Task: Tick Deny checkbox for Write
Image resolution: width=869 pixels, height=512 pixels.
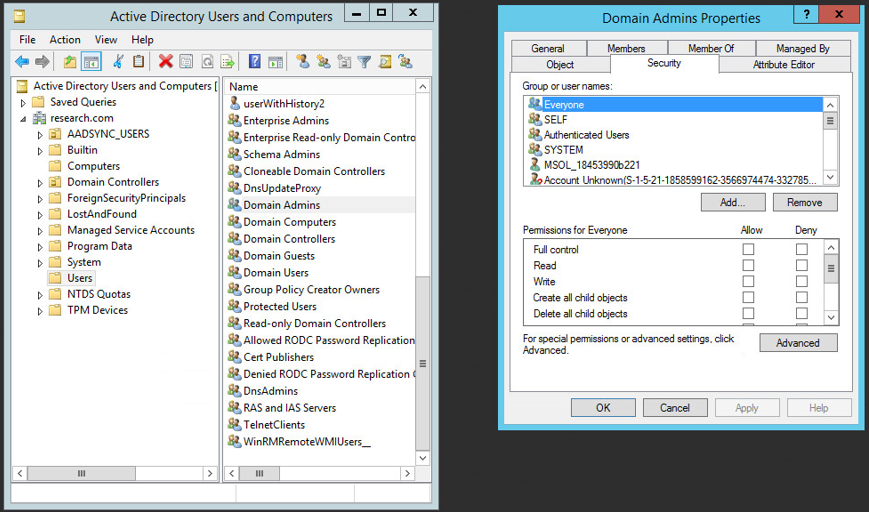Action: point(801,281)
